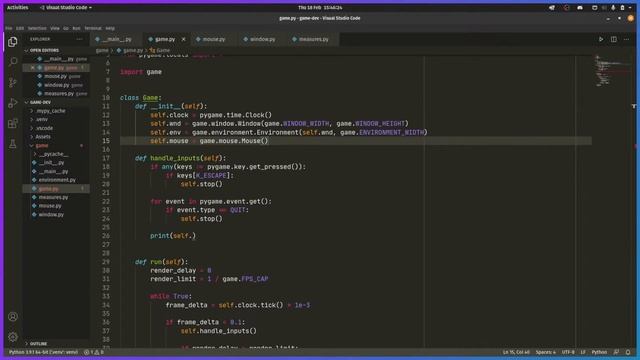
Task: Open the File menu
Action: click(x=9, y=28)
